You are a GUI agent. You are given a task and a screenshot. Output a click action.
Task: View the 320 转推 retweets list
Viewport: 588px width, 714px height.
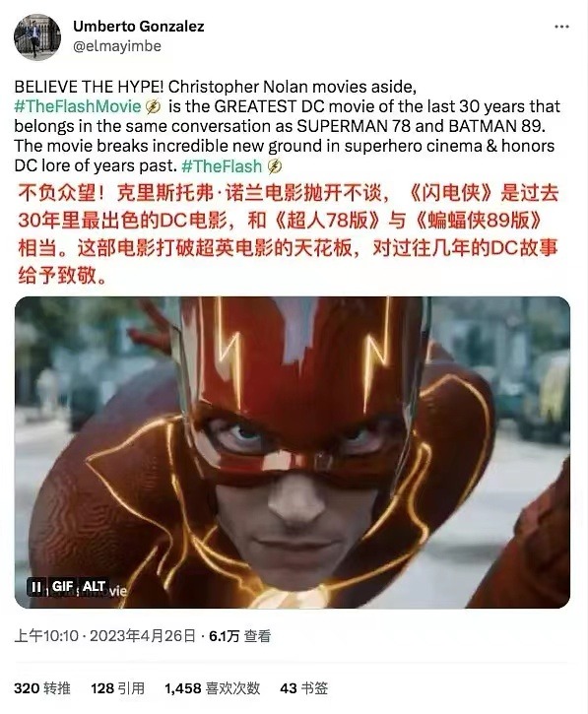[x=42, y=687]
